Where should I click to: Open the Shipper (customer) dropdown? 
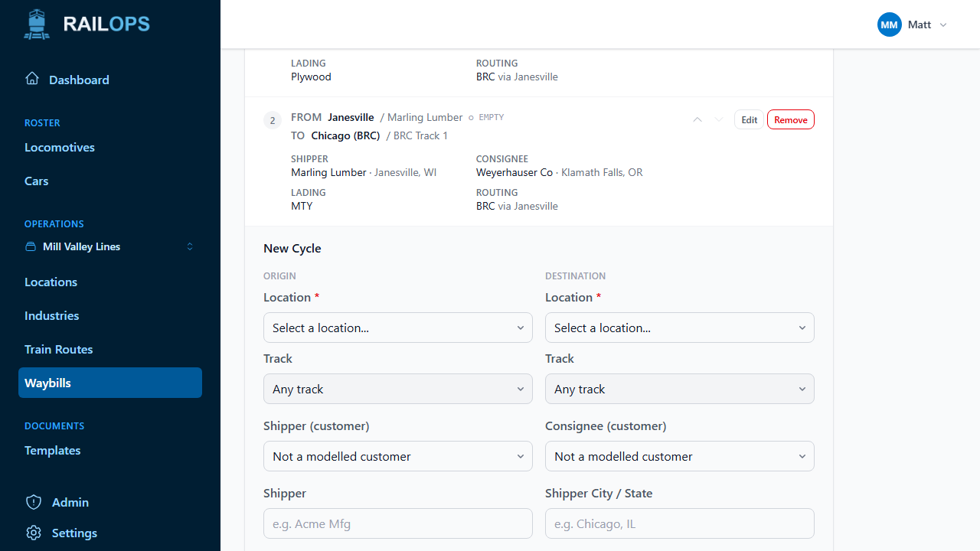coord(398,456)
